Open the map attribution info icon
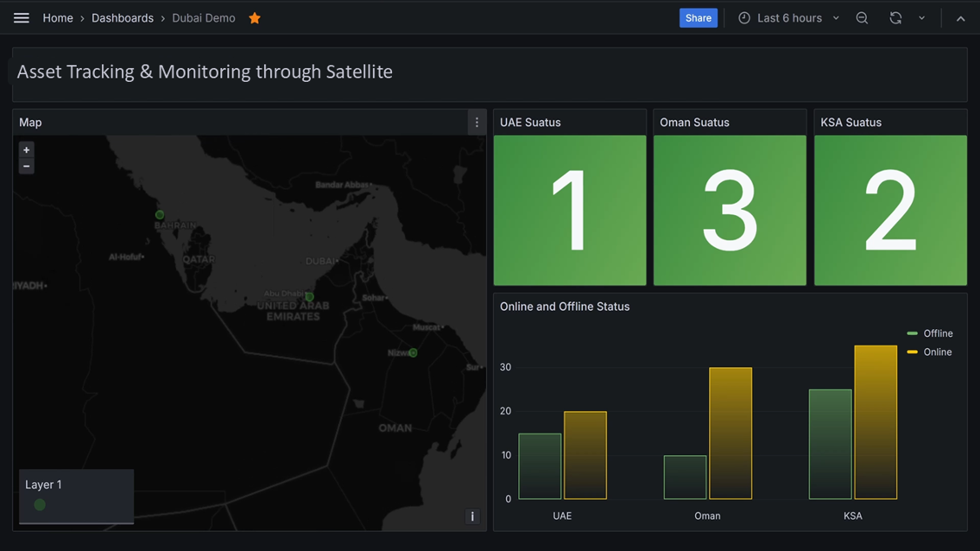 tap(472, 516)
